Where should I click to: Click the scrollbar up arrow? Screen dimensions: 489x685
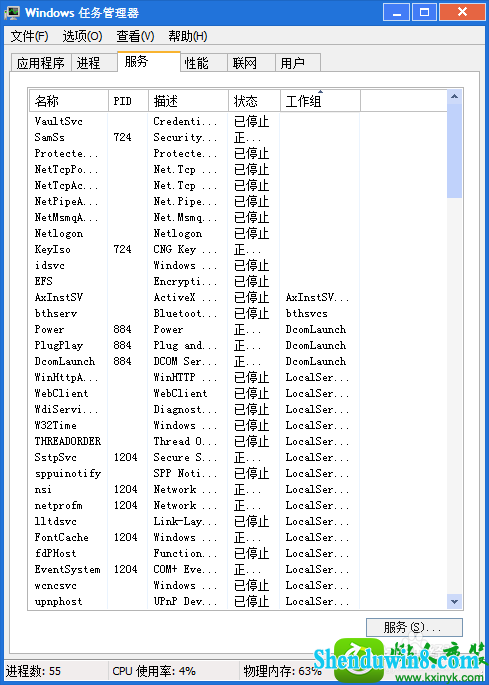[x=454, y=96]
